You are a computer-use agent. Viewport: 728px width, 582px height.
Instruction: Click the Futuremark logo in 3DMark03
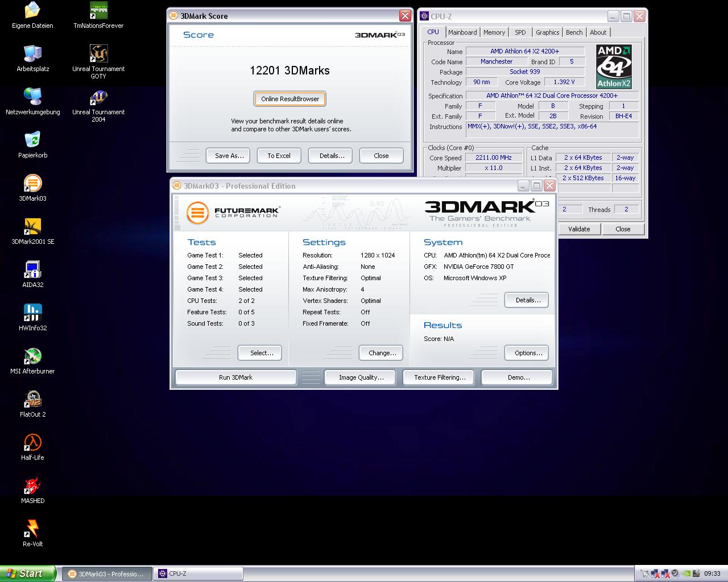point(233,213)
